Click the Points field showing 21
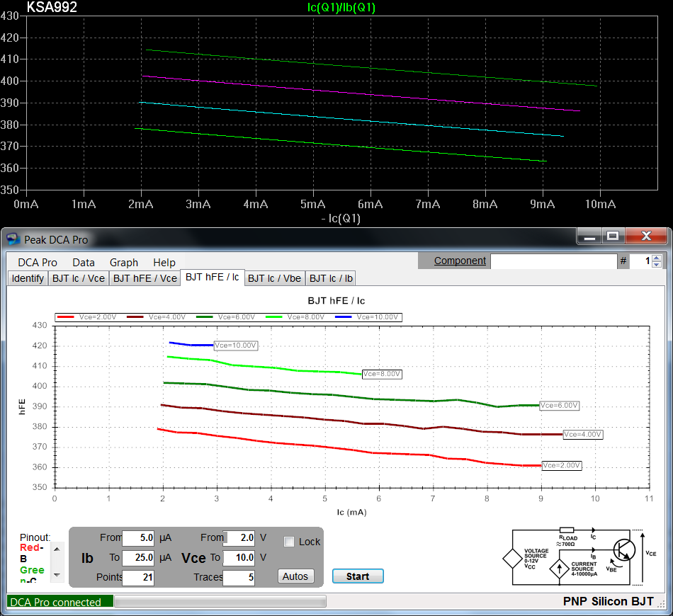This screenshot has height=616, width=673. click(138, 577)
